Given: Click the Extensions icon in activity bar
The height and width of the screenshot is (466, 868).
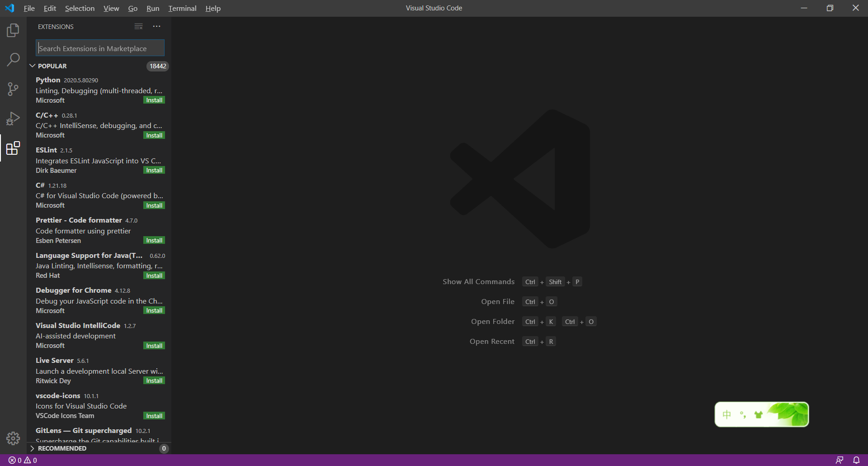Looking at the screenshot, I should 13,148.
